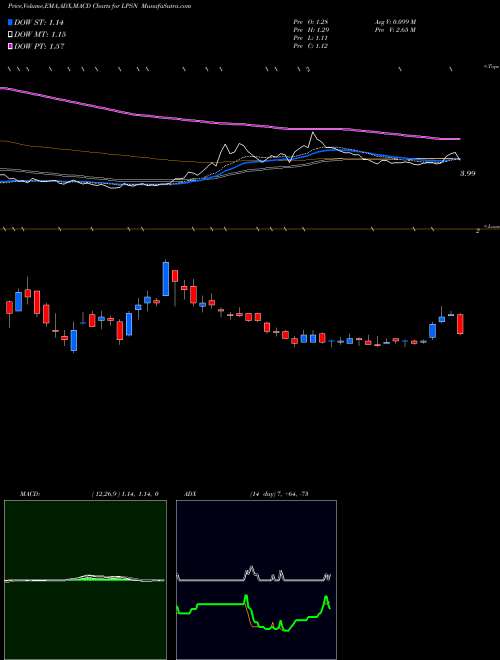Click the 3.99 price label on EMA chart

467,173
